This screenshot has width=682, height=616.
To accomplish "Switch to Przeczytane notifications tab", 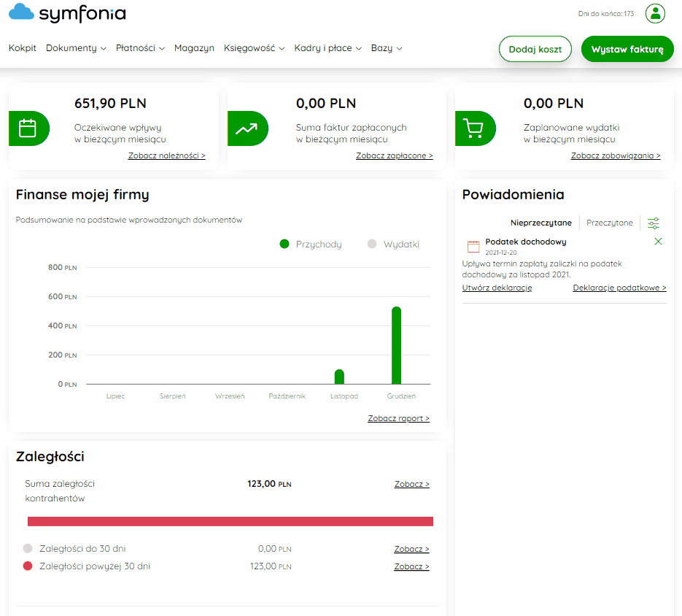I will [609, 223].
